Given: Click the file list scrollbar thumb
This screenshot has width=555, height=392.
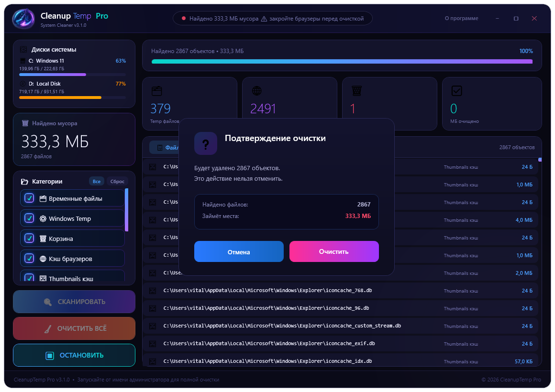Looking at the screenshot, I should pos(540,160).
